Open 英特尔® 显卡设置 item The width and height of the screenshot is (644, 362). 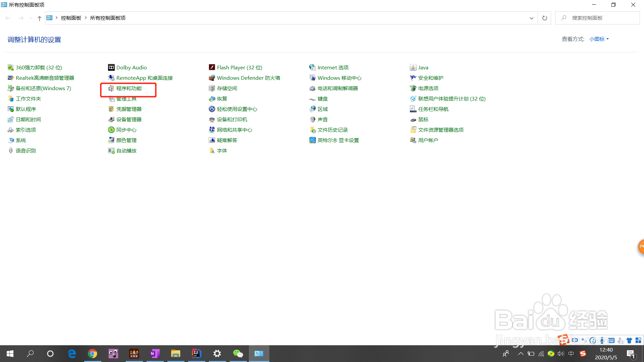click(x=338, y=140)
